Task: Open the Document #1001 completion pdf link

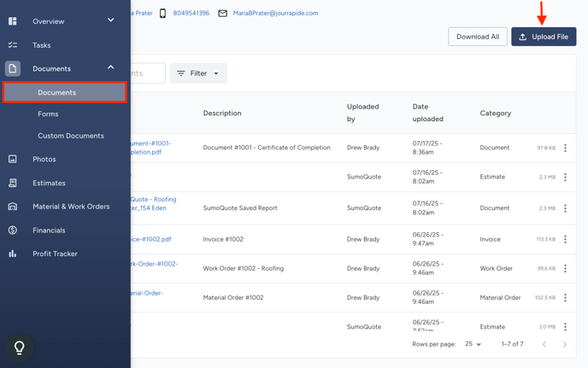Action: point(150,148)
